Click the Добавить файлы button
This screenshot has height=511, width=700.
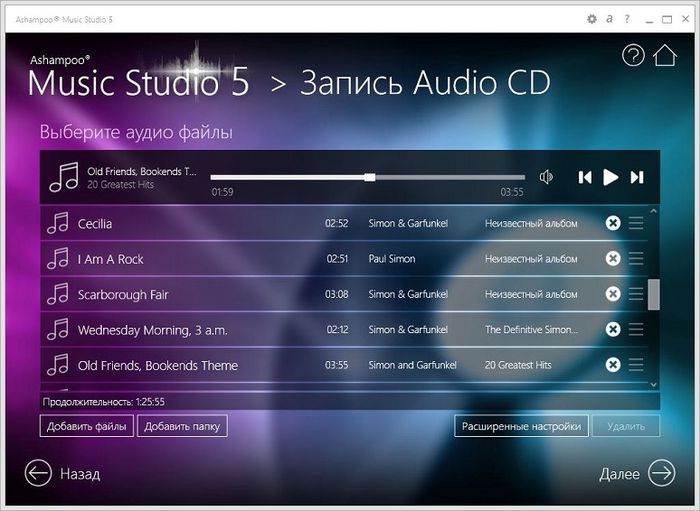87,427
